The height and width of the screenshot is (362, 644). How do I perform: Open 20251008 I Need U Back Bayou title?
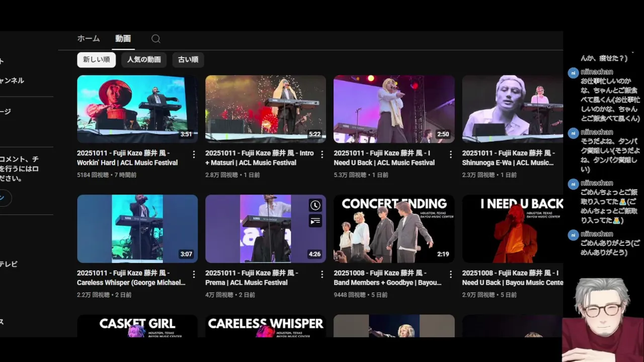coord(513,278)
